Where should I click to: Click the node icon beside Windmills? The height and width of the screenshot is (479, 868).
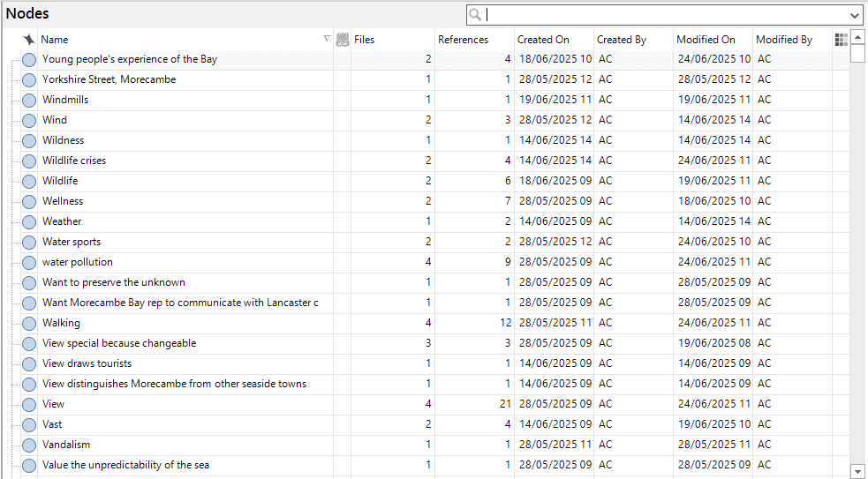(29, 100)
